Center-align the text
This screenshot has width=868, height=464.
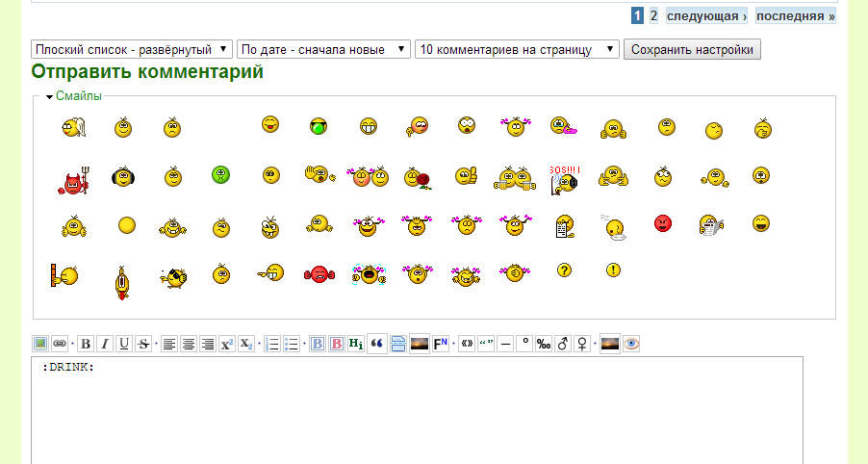(189, 344)
